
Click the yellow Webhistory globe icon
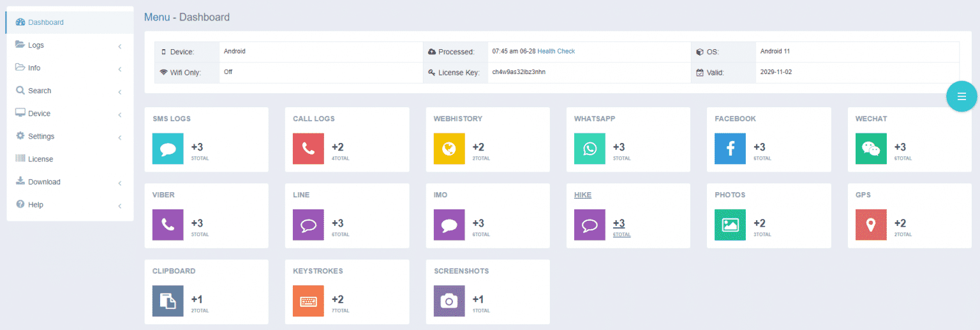pos(449,149)
